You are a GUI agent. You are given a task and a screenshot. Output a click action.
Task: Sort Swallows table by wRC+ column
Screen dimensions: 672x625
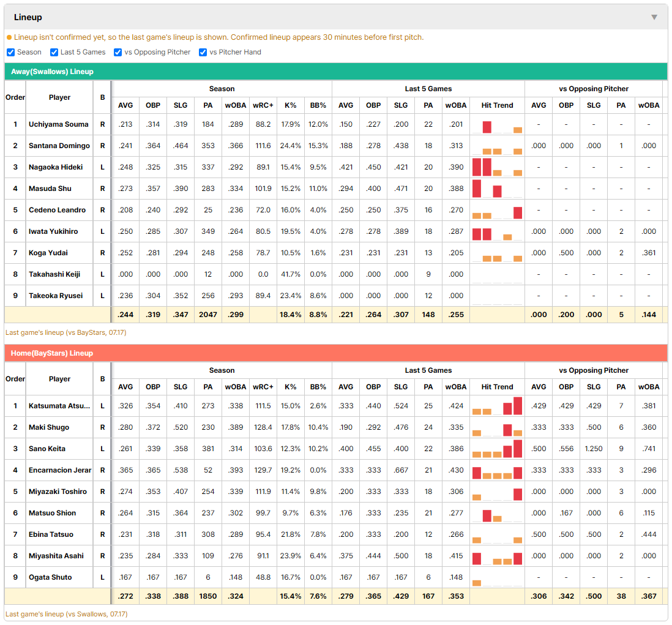coord(263,105)
